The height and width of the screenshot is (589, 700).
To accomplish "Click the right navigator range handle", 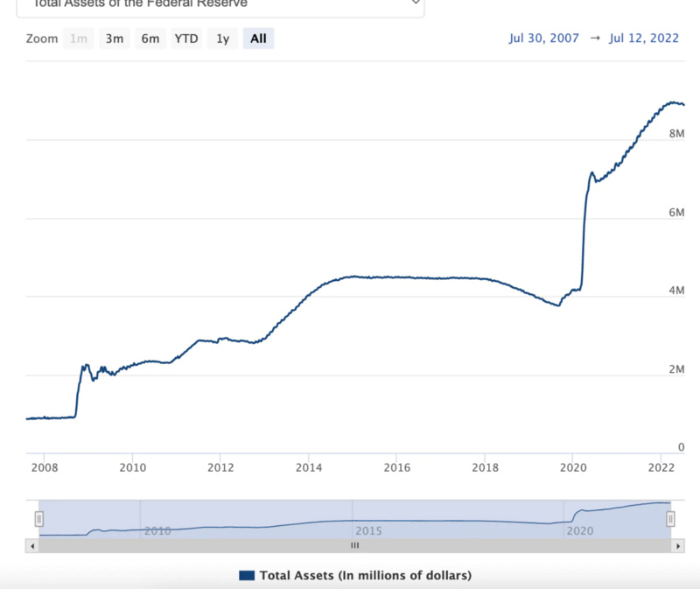I will 670,519.
